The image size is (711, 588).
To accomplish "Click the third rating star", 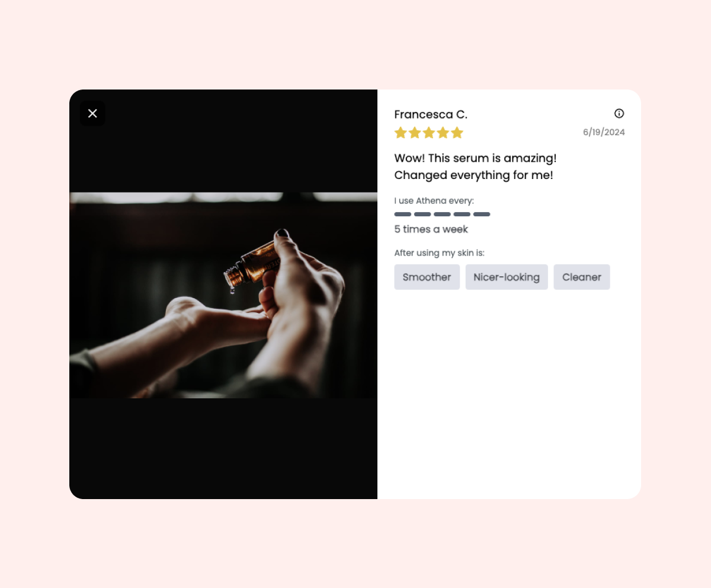I will point(429,133).
